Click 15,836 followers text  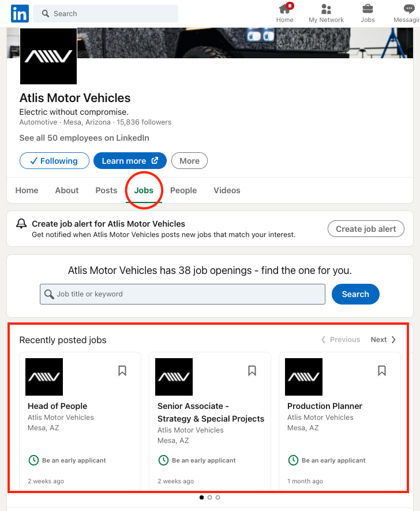144,122
